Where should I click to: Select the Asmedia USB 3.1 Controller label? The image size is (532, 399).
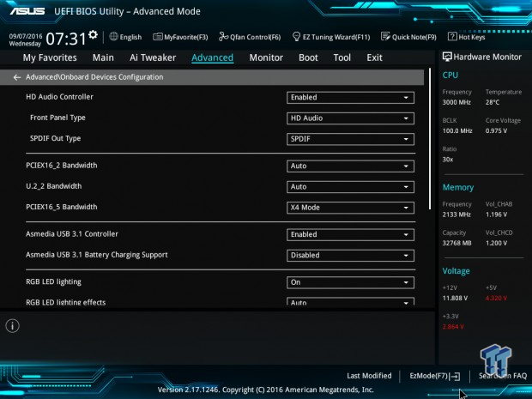point(72,234)
